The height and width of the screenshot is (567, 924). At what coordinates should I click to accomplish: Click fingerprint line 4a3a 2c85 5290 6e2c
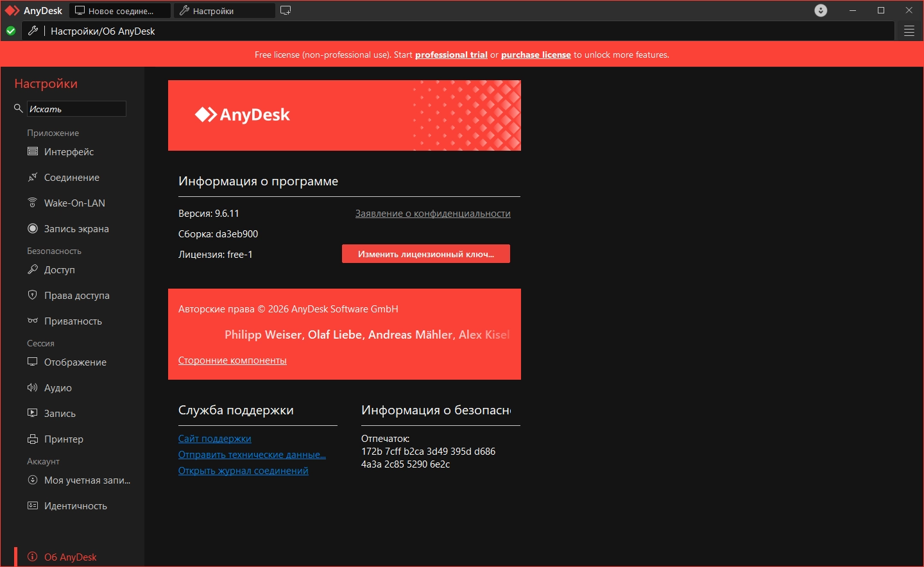point(406,464)
